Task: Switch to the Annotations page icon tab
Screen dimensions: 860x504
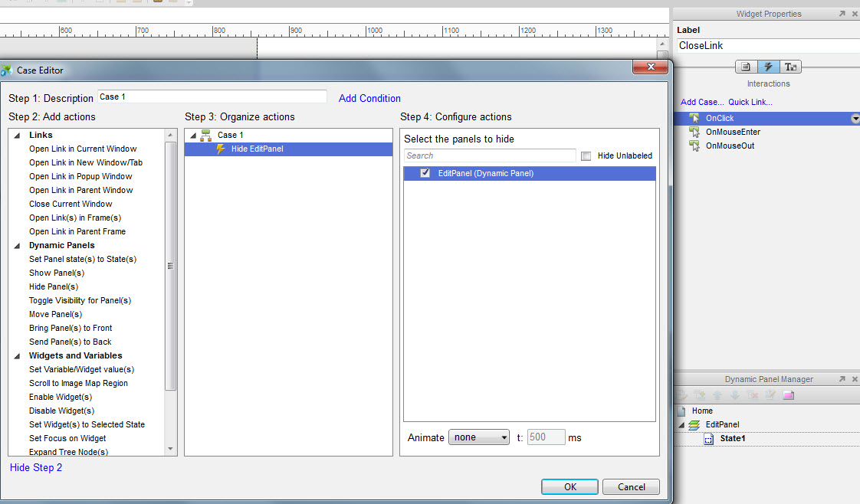Action: tap(746, 67)
